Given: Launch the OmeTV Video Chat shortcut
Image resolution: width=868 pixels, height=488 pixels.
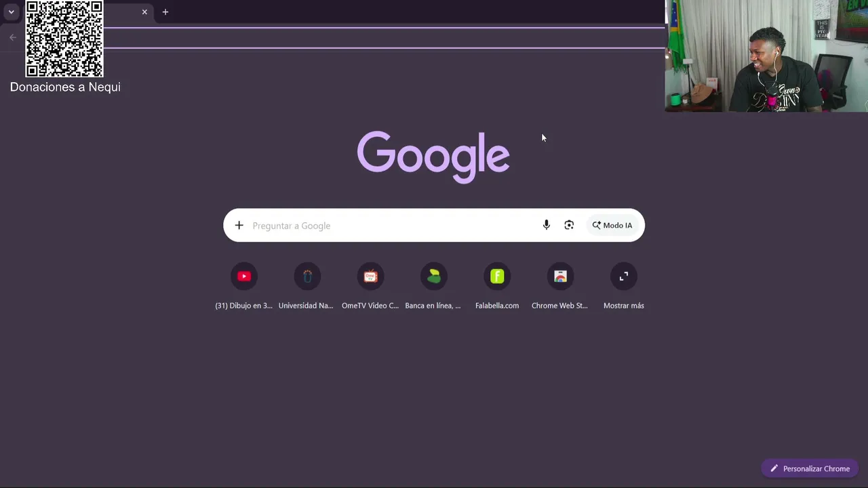Looking at the screenshot, I should point(370,285).
